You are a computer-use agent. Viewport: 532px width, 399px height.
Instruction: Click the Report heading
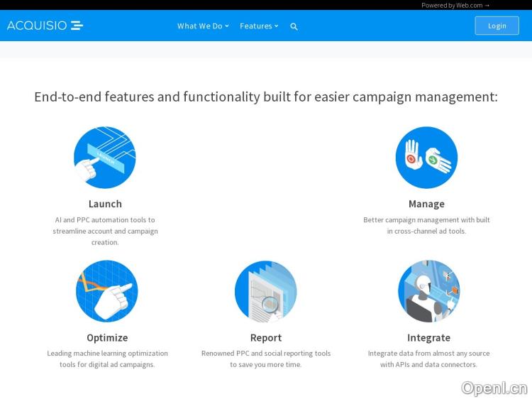[x=266, y=338]
